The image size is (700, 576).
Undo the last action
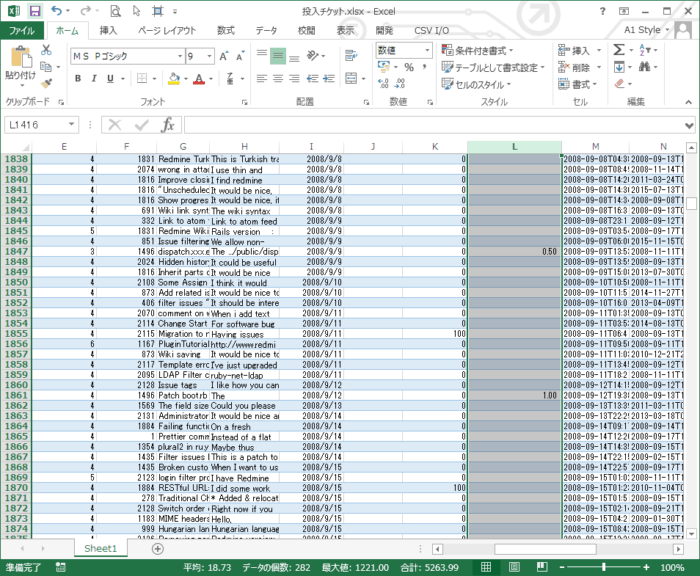56,11
